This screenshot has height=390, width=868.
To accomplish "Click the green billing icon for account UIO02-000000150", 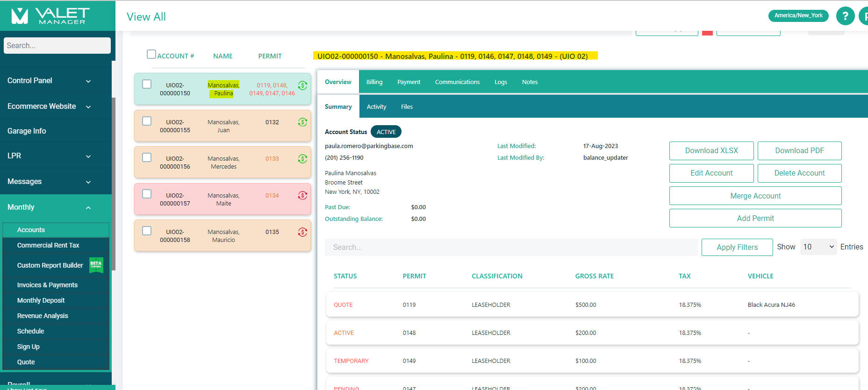I will pyautogui.click(x=302, y=85).
